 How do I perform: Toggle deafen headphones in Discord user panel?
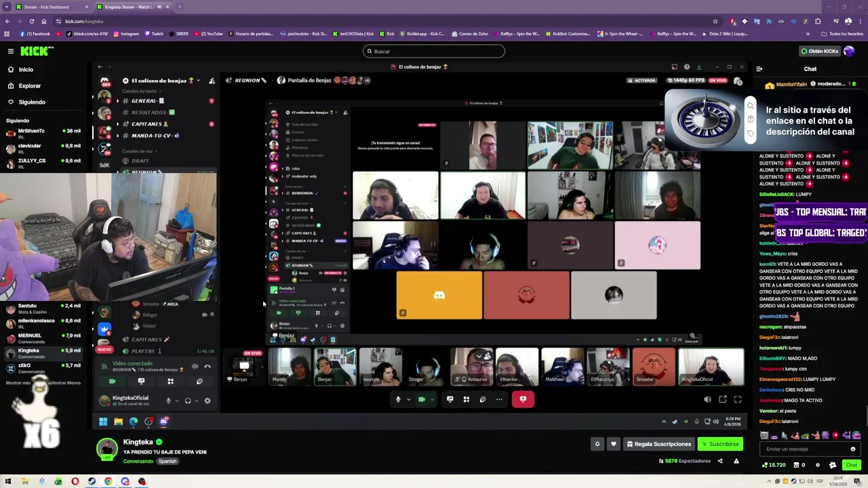tap(188, 401)
